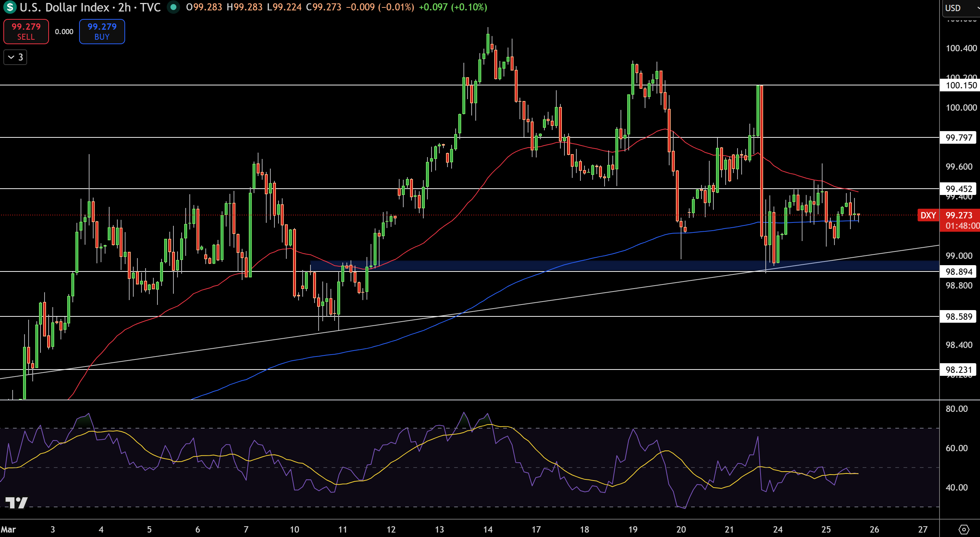Click the dark blue support zone rectangle
This screenshot has height=537, width=980.
coord(625,266)
